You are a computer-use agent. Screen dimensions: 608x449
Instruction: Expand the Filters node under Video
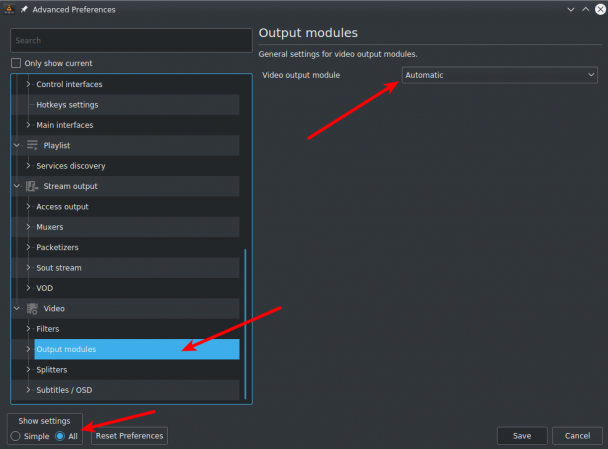point(28,329)
